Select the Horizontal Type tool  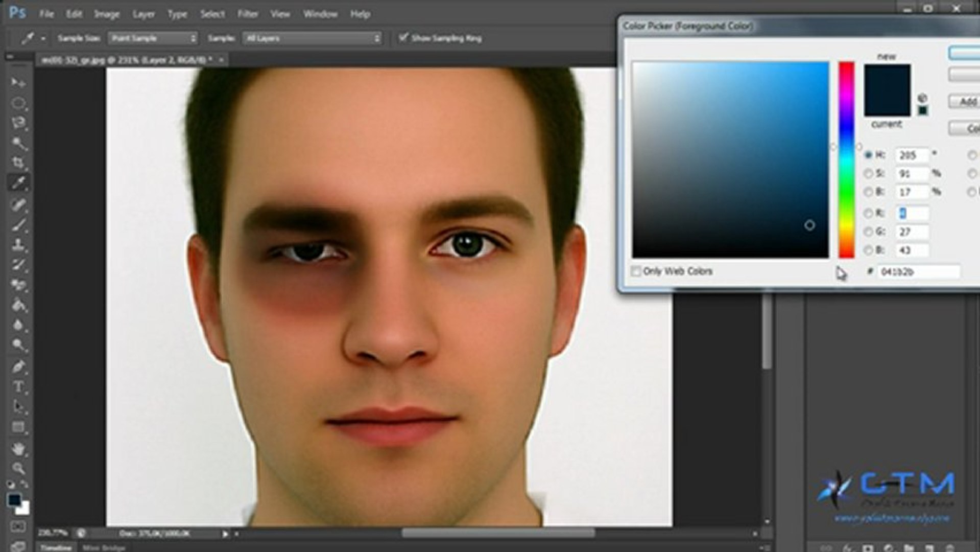click(18, 387)
